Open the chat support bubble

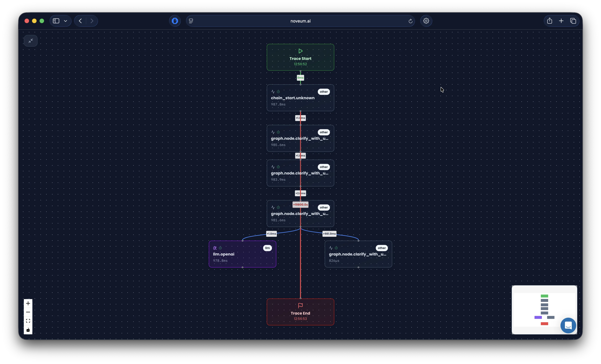(x=568, y=325)
